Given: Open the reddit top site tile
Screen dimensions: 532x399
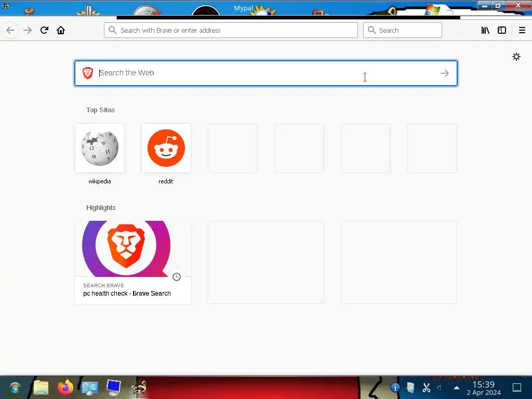Looking at the screenshot, I should click(166, 148).
